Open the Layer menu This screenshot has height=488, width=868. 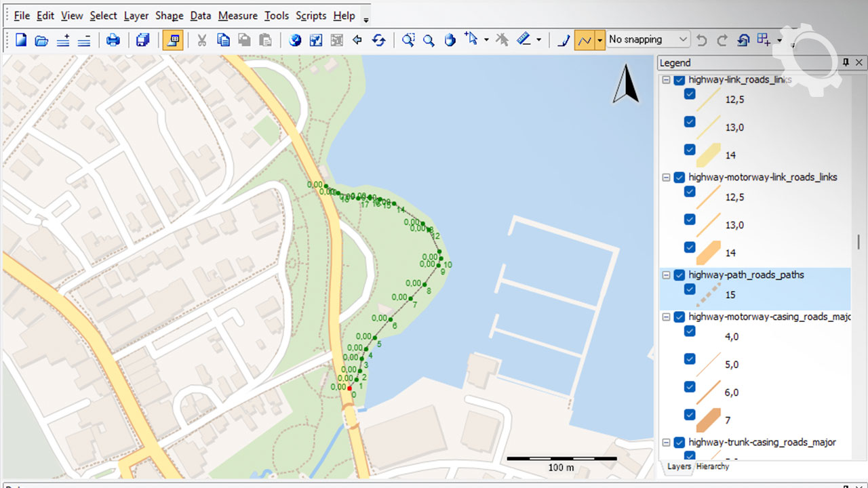pos(136,16)
